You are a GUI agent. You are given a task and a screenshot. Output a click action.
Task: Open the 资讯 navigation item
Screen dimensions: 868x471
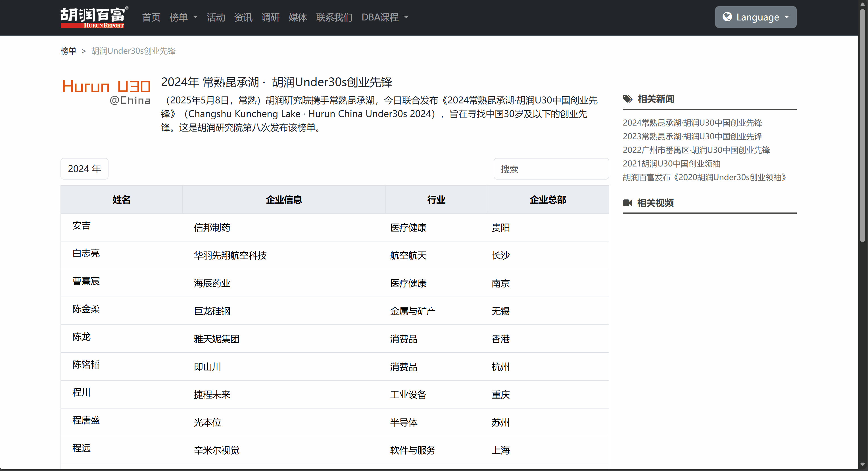[243, 17]
